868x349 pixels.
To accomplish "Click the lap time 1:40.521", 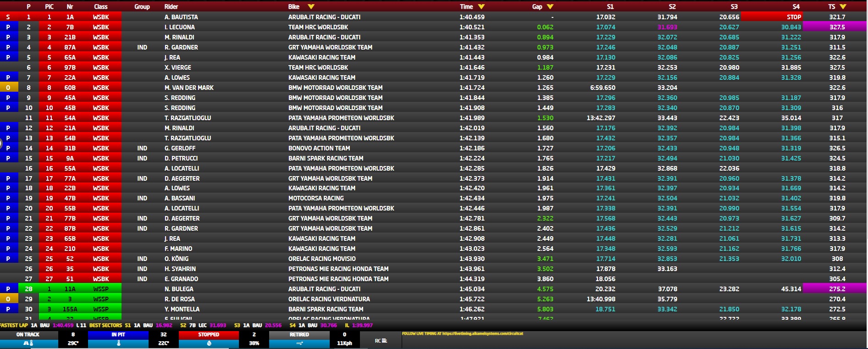I will click(472, 27).
